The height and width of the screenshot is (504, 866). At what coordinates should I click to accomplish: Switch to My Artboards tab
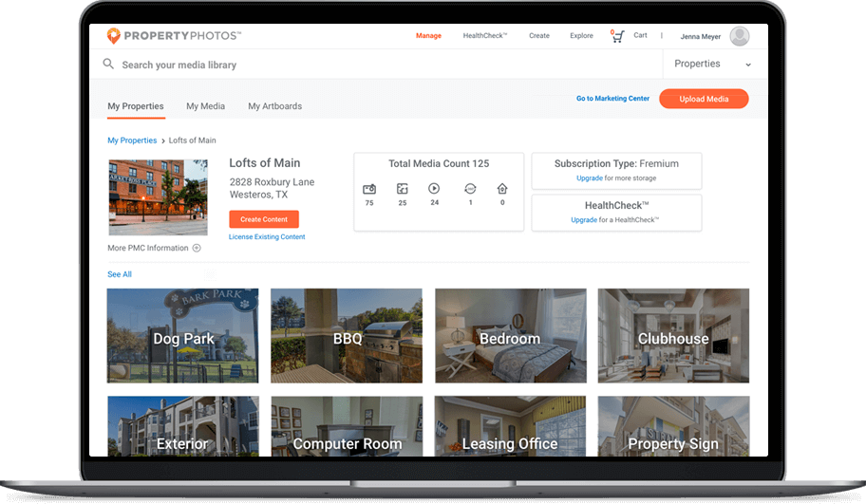point(275,106)
